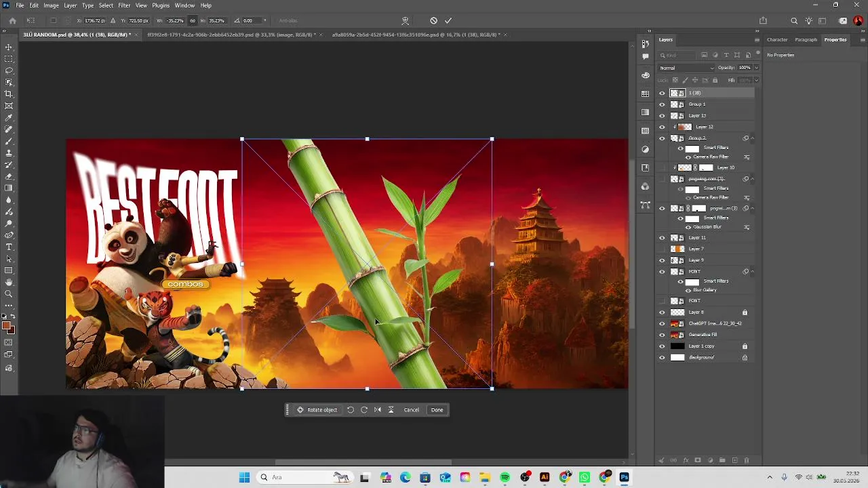868x488 pixels.
Task: Hide the Group 1 layer
Action: coord(662,104)
